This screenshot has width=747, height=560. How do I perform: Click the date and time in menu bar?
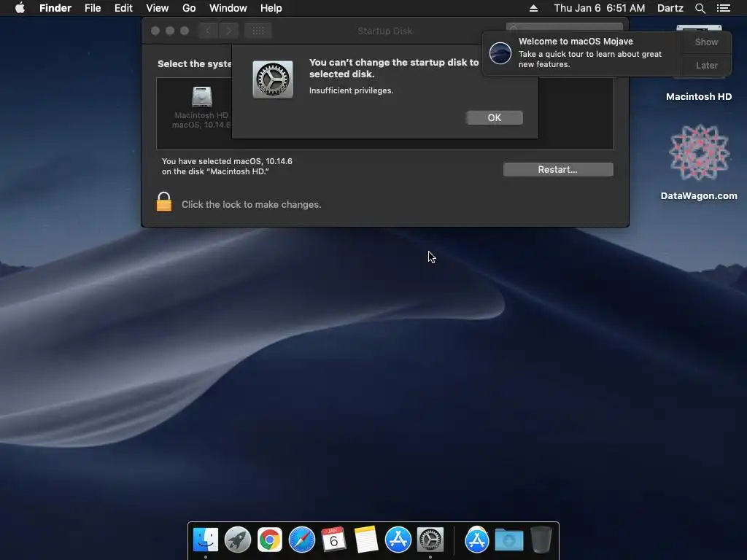(600, 8)
